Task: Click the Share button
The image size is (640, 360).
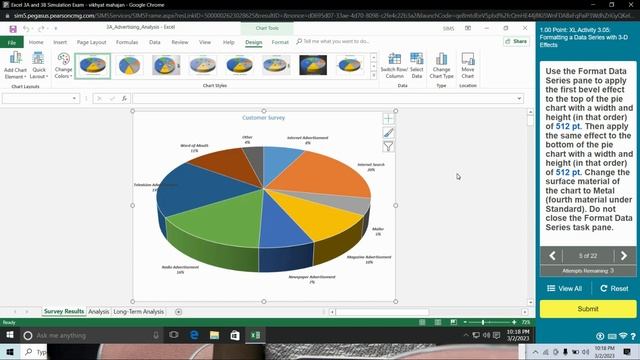Action: click(x=516, y=41)
